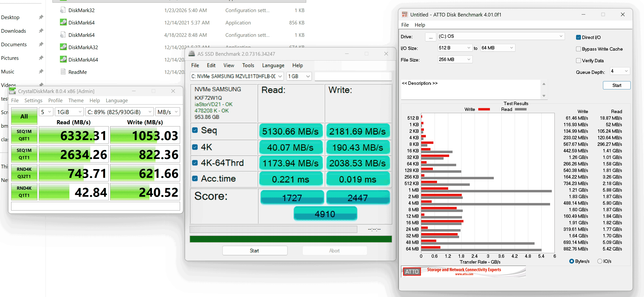This screenshot has width=644, height=297.
Task: Click the DiskMarkA32 application icon
Action: (x=63, y=47)
